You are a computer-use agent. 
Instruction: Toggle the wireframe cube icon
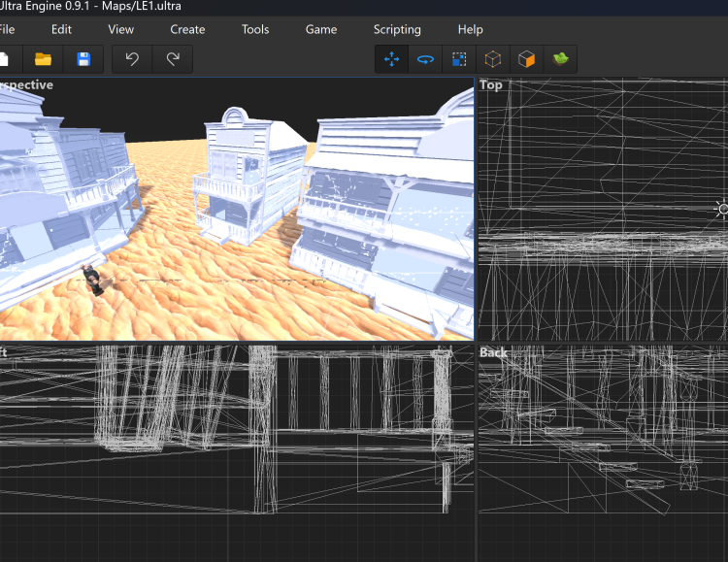[x=493, y=59]
